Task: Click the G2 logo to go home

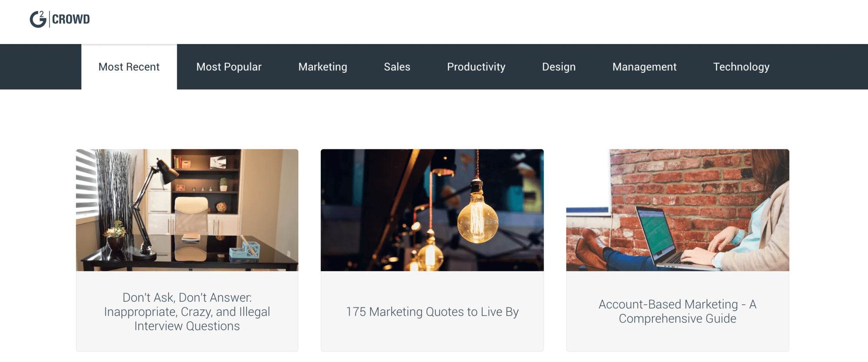Action: coord(39,18)
